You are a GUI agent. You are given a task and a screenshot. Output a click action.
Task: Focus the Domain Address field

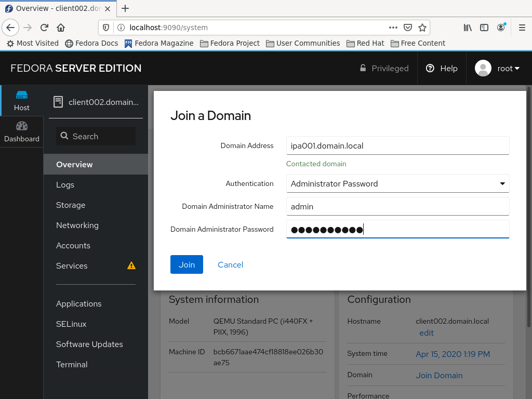click(x=397, y=145)
